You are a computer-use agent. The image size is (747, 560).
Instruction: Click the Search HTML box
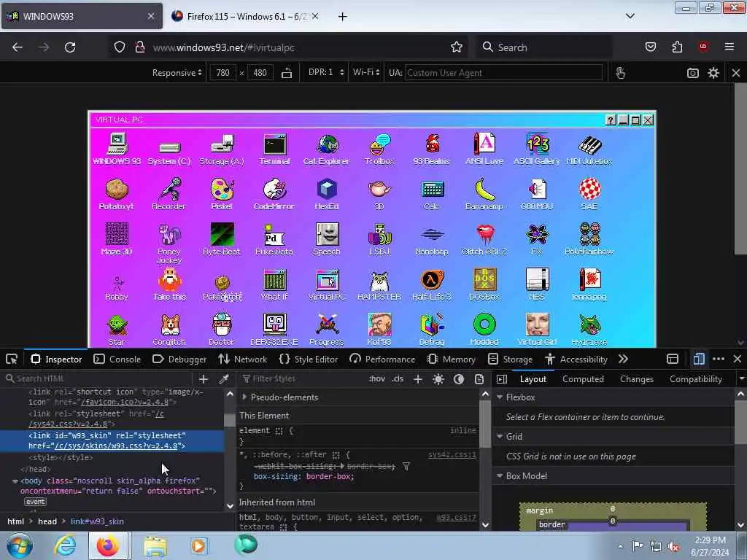click(x=100, y=378)
